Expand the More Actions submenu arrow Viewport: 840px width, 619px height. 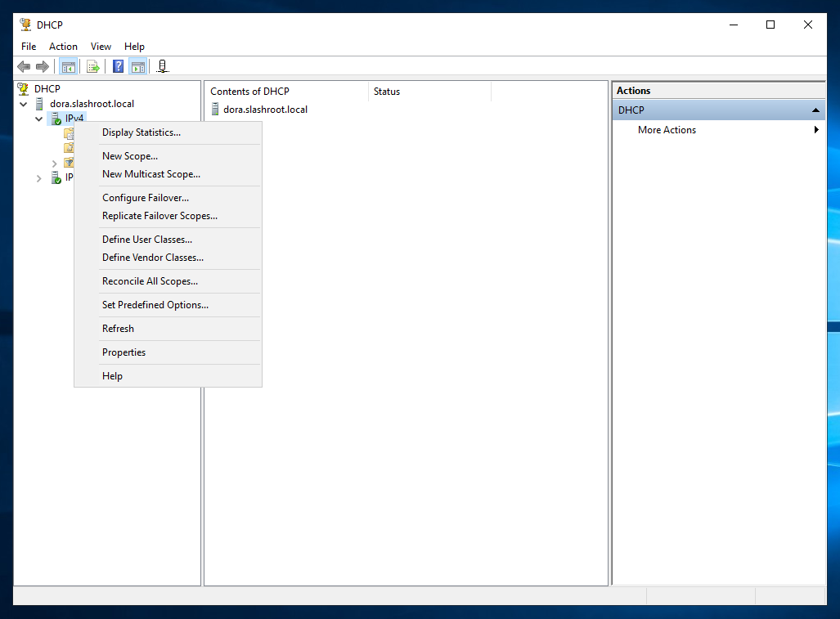[x=815, y=130]
